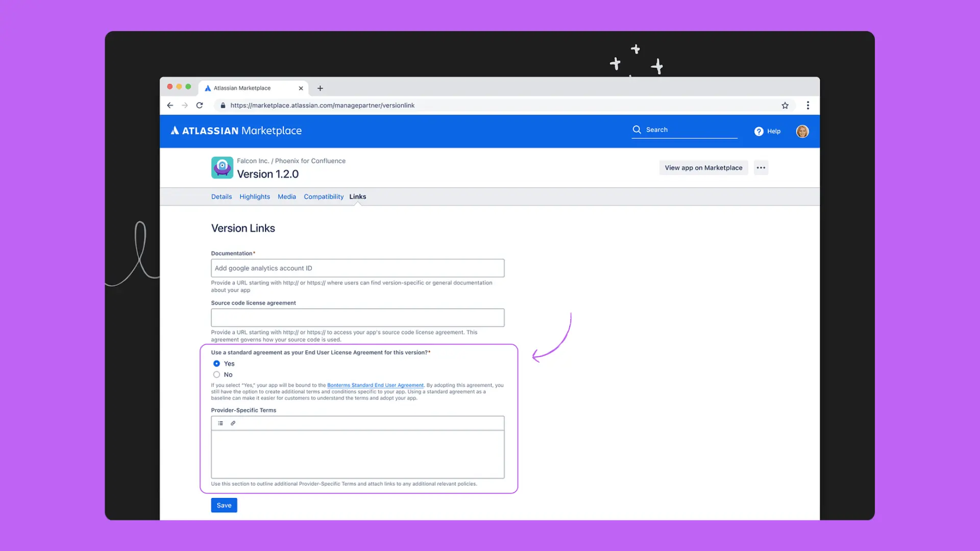
Task: Click the Atlassian Marketplace logo
Action: pyautogui.click(x=236, y=131)
